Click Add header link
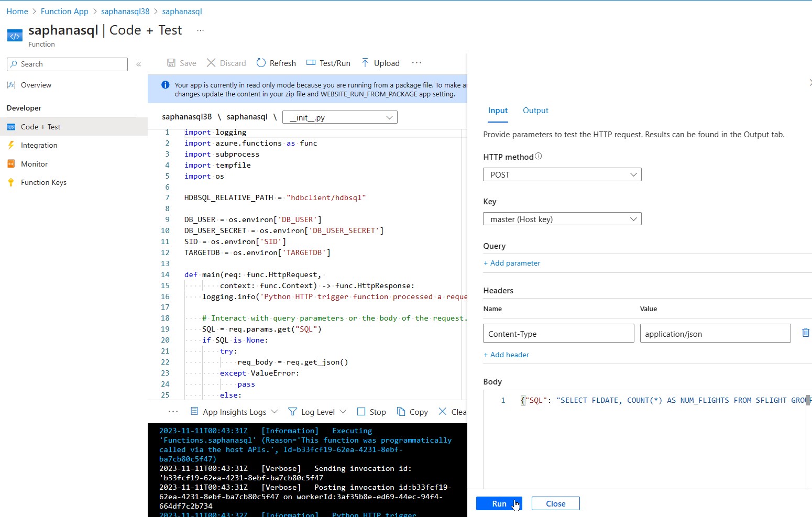812x517 pixels. 506,355
